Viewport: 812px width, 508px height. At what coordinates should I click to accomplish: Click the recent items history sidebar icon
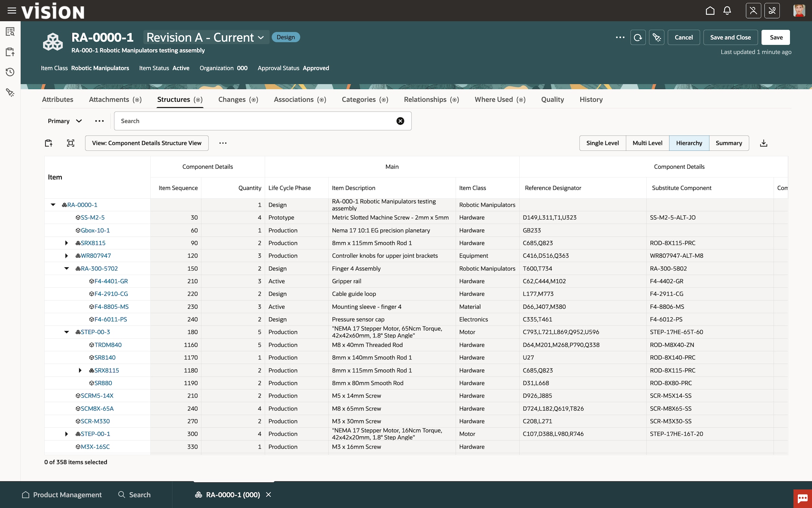(x=10, y=72)
